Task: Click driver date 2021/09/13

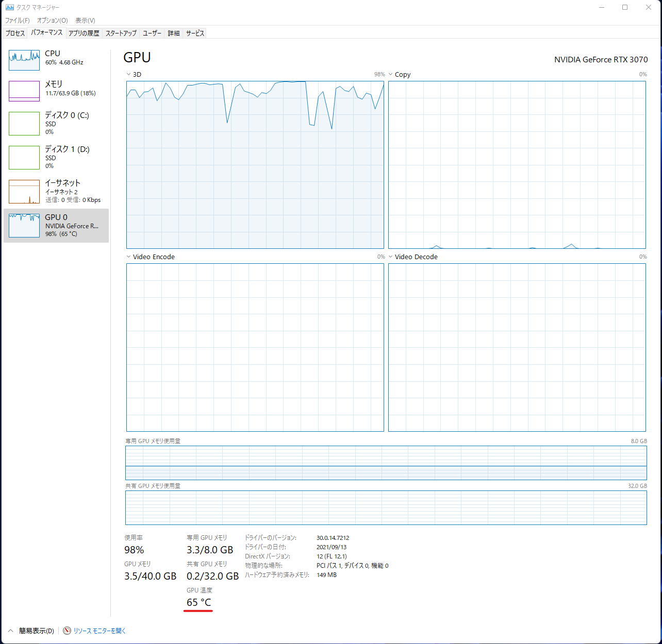Action: click(332, 547)
